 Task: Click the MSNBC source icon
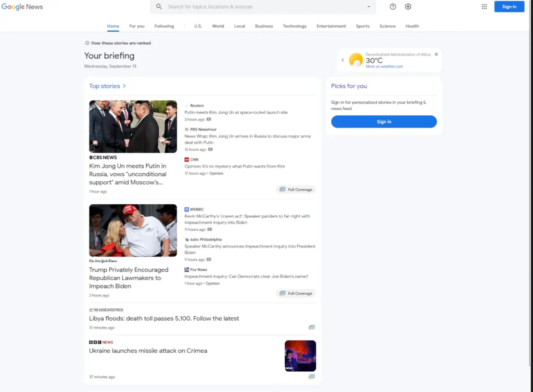186,210
